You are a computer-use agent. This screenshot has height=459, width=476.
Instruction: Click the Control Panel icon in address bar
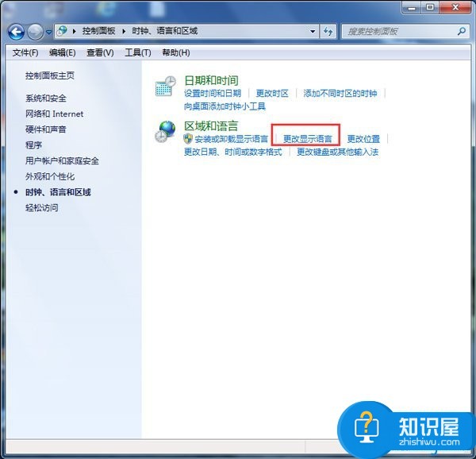click(x=62, y=31)
